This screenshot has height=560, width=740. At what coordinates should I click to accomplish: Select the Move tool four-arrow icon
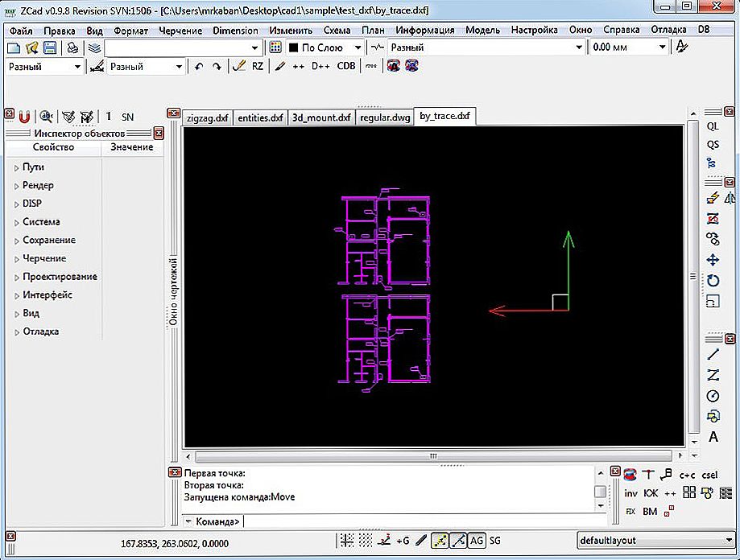[x=713, y=260]
